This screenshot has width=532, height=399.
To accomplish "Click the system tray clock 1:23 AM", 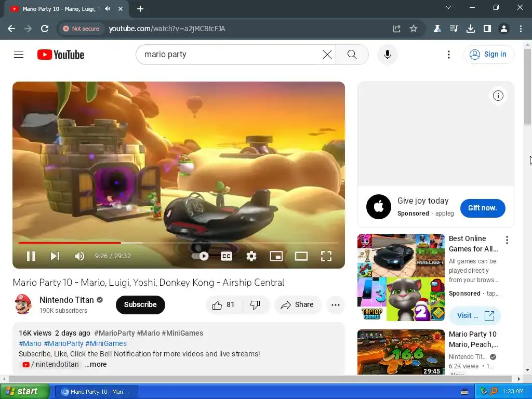I will pyautogui.click(x=513, y=392).
